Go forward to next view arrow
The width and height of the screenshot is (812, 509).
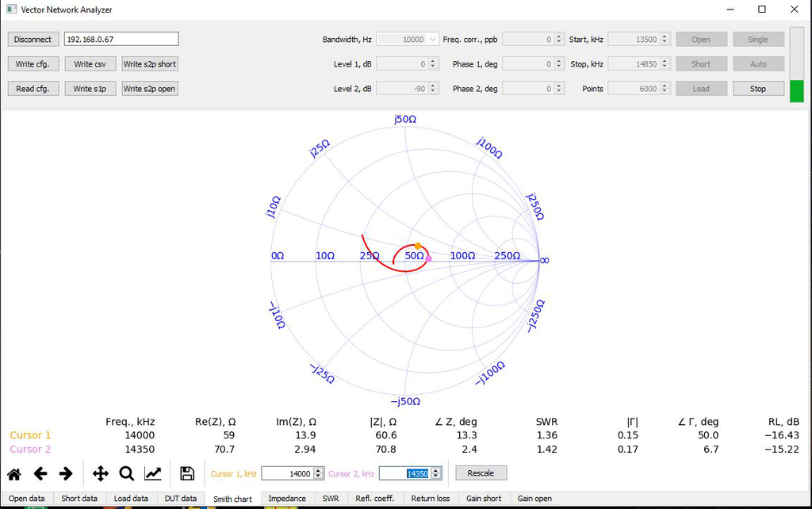click(66, 474)
